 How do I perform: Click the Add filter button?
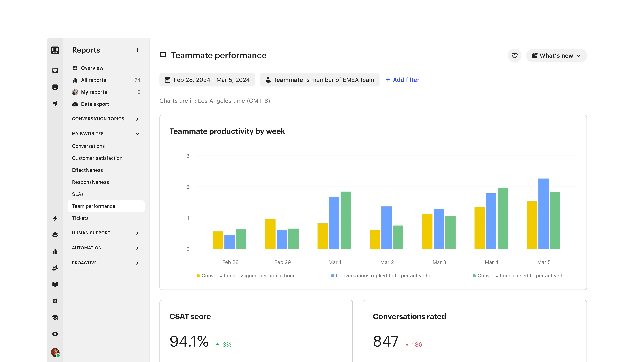click(x=402, y=80)
